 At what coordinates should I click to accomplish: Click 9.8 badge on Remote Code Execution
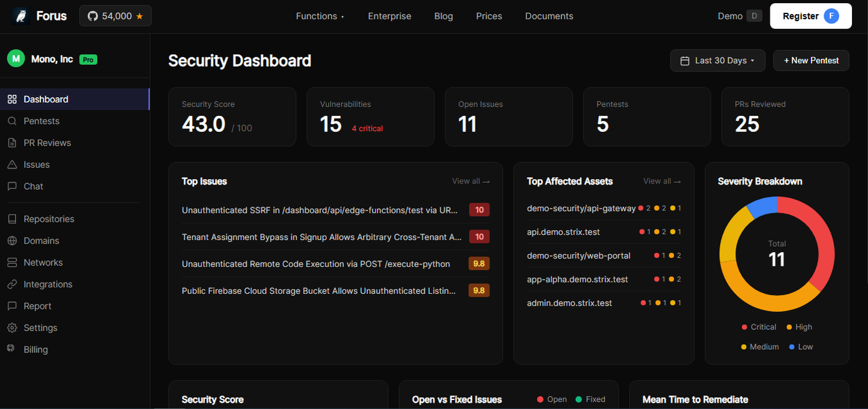coord(479,264)
